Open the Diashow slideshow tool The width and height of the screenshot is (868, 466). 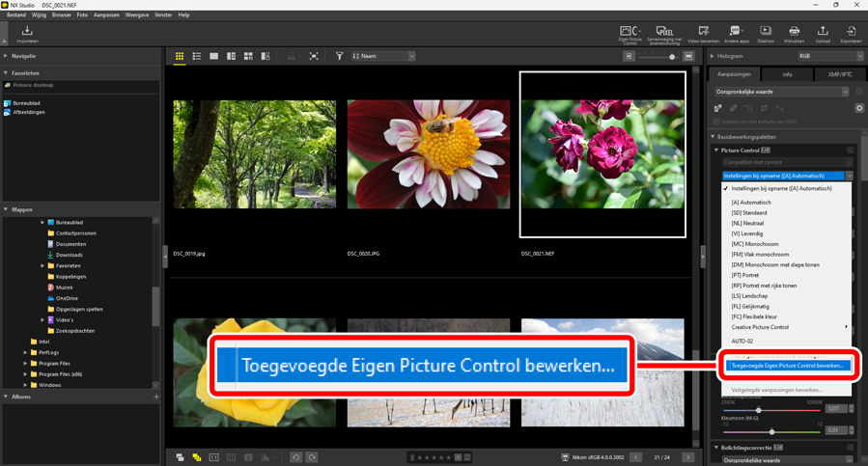click(765, 34)
